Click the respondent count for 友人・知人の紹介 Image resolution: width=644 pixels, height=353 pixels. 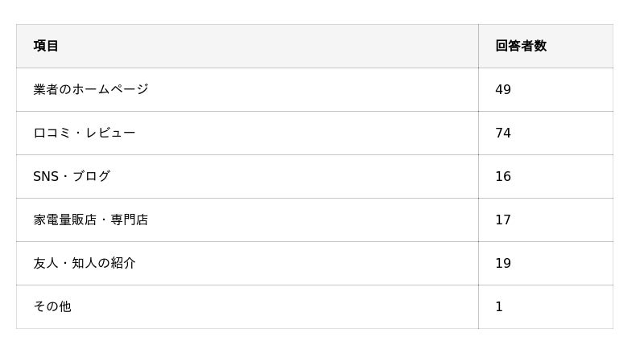pyautogui.click(x=503, y=263)
